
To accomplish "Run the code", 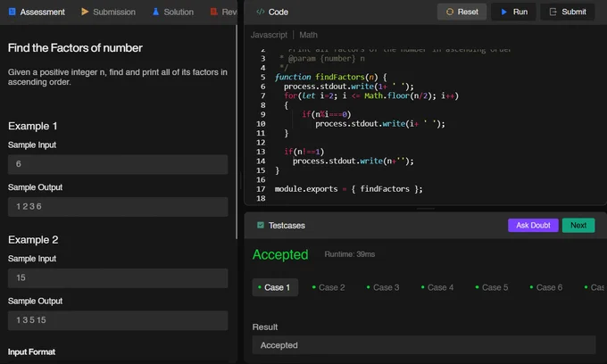I will click(x=513, y=12).
